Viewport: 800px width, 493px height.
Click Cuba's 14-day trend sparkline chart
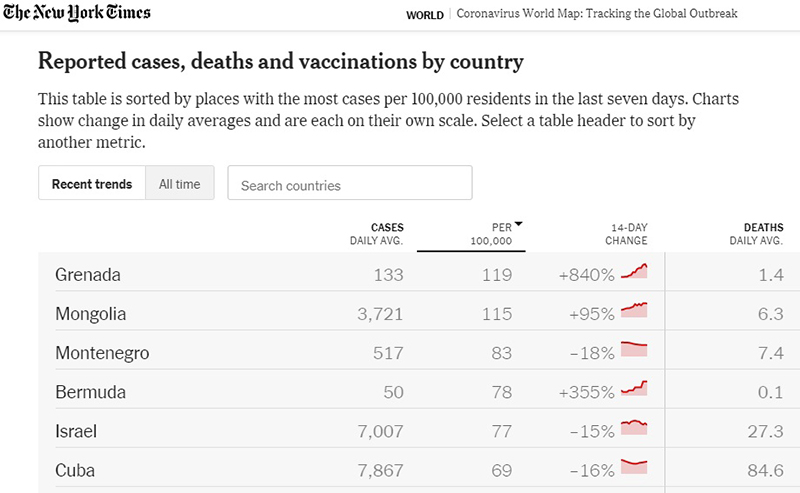tap(634, 467)
